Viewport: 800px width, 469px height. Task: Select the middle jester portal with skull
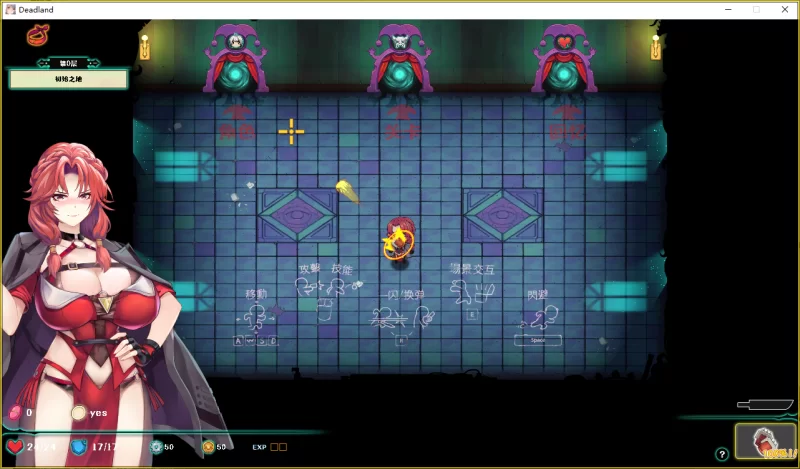click(400, 59)
